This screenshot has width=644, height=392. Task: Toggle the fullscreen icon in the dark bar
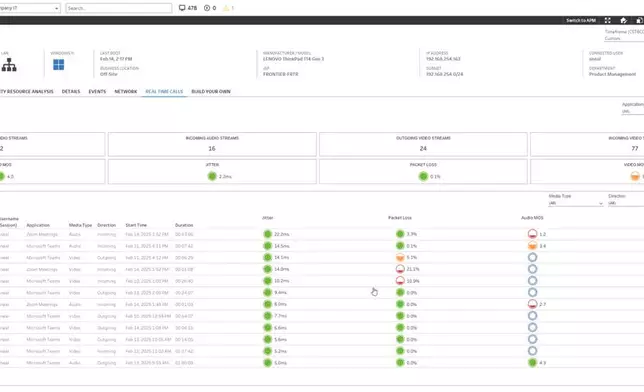point(607,20)
